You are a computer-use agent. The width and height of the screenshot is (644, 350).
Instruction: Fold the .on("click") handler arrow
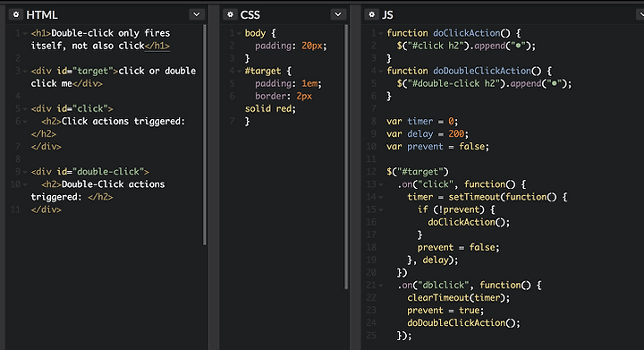click(x=381, y=184)
